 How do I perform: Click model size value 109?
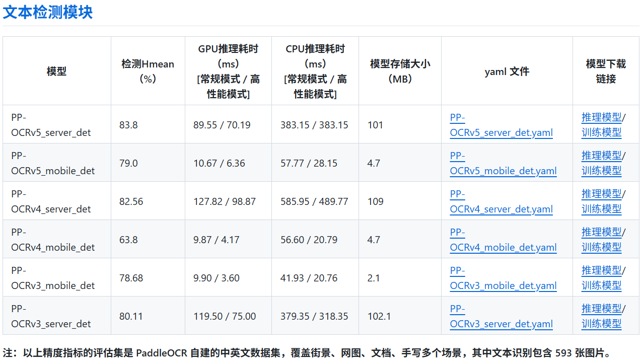pos(375,201)
